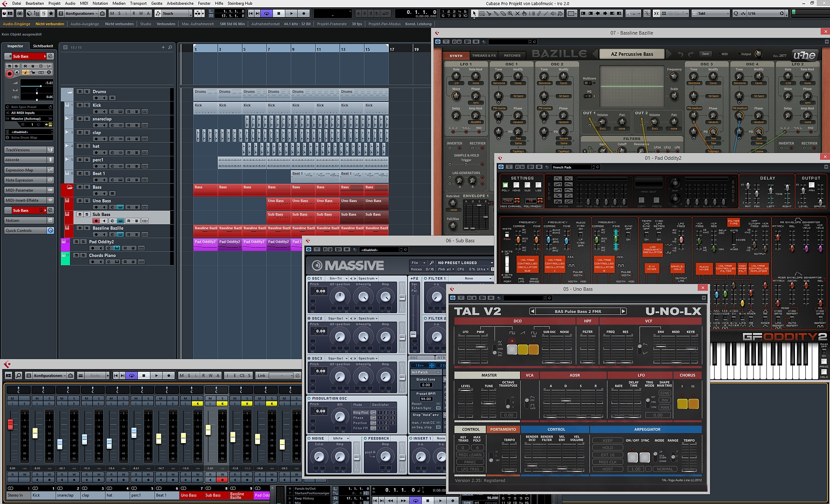
Task: Toggle record enable on Sub Bass track
Action: [x=96, y=221]
